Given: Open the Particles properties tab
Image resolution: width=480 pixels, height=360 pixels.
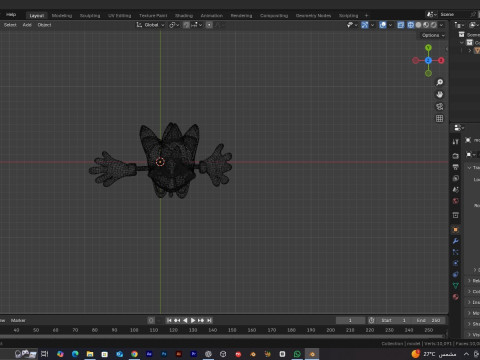Looking at the screenshot, I should pos(455,252).
